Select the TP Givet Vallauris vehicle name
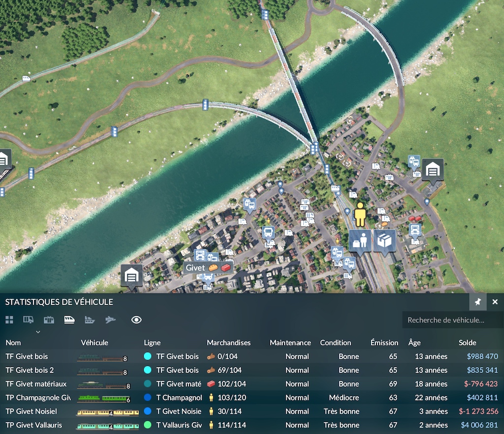Image resolution: width=504 pixels, height=434 pixels. [x=34, y=425]
